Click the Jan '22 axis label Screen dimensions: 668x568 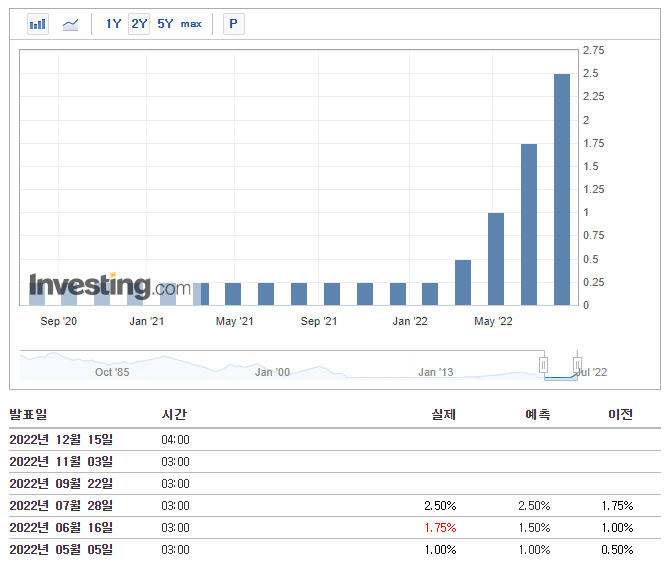tap(410, 321)
